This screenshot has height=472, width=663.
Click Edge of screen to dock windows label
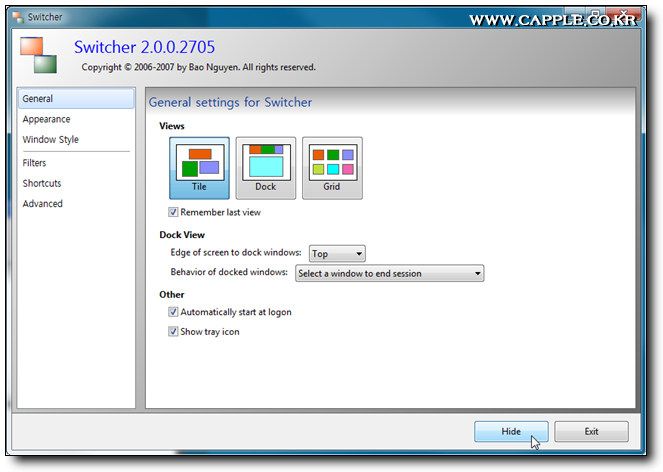coord(236,252)
